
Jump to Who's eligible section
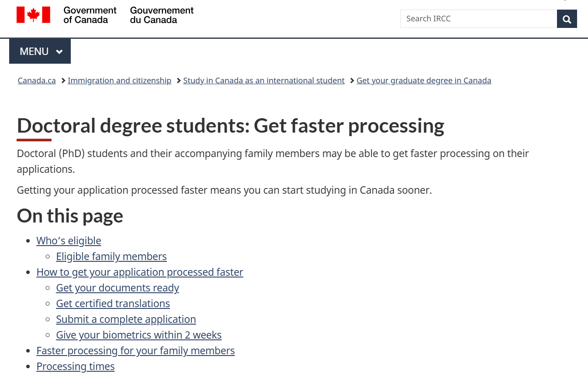coord(69,241)
